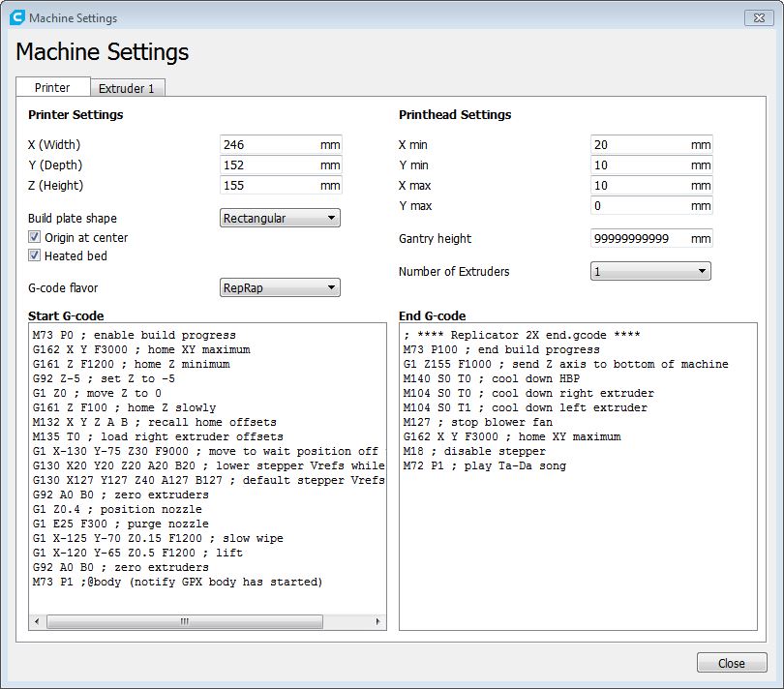Click the Cura icon in the title bar
Image resolution: width=784 pixels, height=689 pixels.
(x=16, y=17)
